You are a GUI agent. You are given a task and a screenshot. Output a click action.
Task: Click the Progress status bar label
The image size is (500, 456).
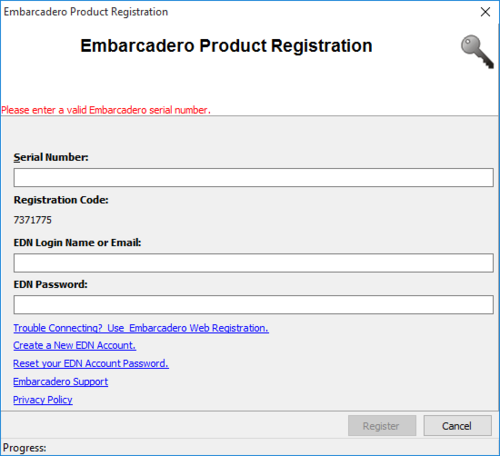[x=25, y=448]
